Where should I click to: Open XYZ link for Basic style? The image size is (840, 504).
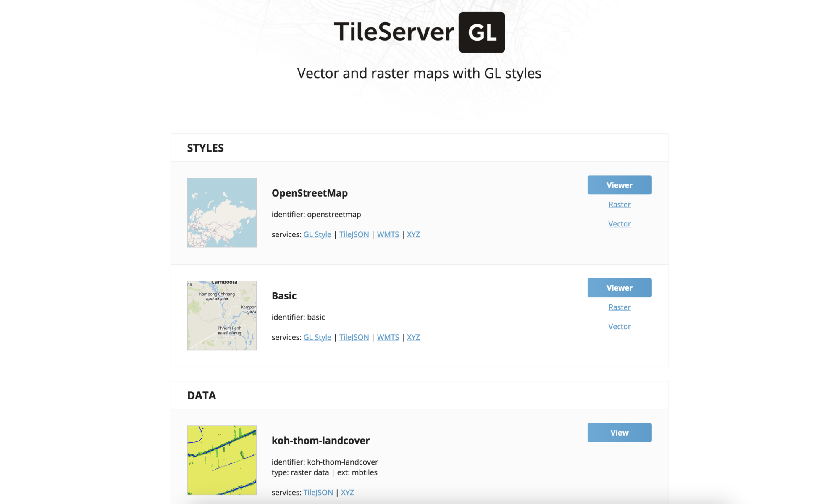point(413,337)
